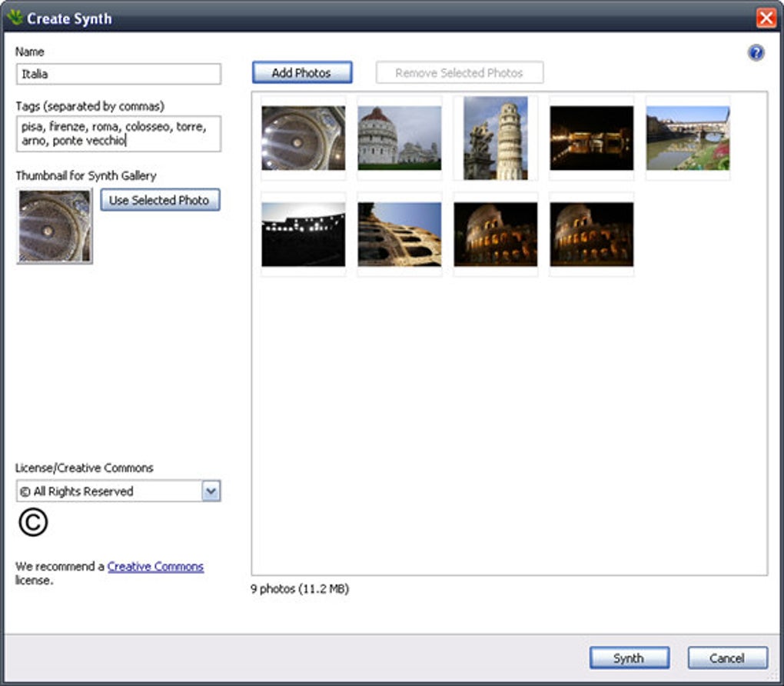784x686 pixels.
Task: Click the Add Photos button
Action: [302, 73]
